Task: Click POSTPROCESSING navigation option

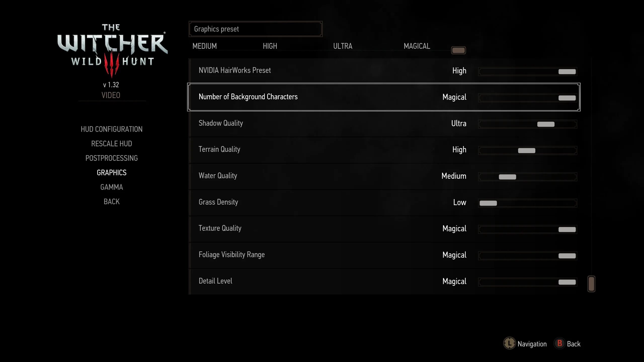Action: pos(111,158)
